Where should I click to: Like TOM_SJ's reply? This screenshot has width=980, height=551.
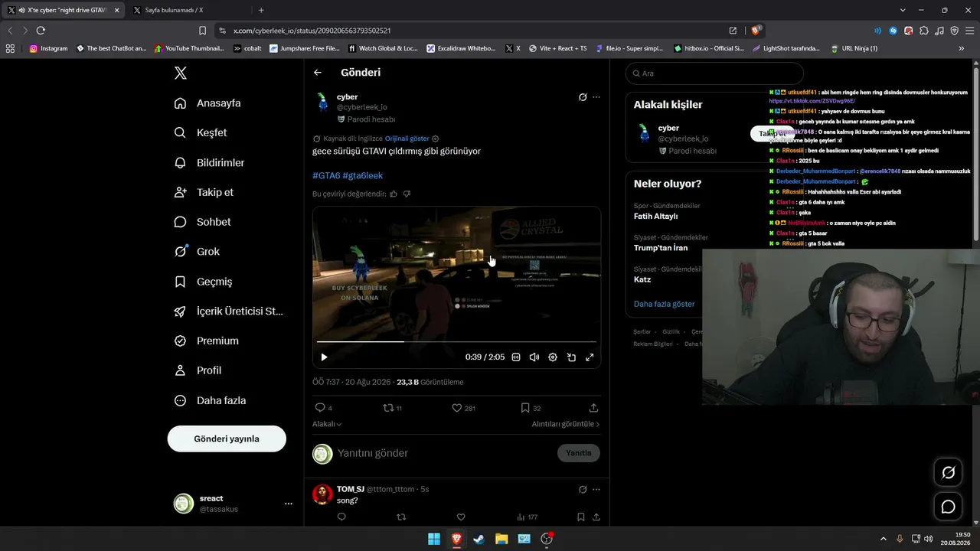coord(461,517)
